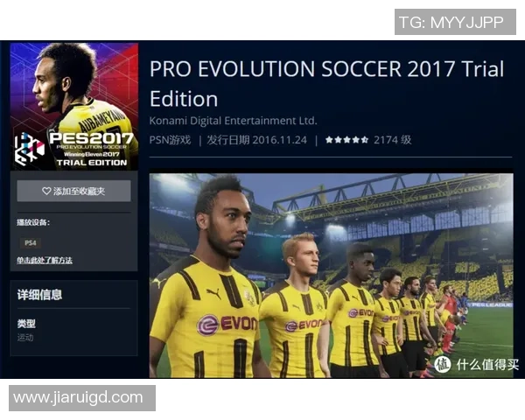Click the 类型 field label

pyautogui.click(x=26, y=324)
